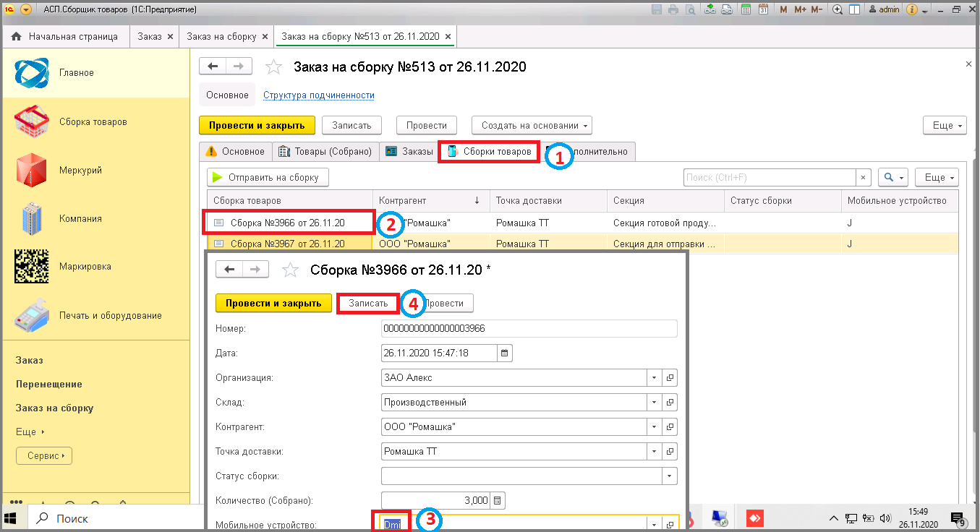Open Перемещение sidebar link
Screen dimensions: 980x532
click(x=49, y=384)
